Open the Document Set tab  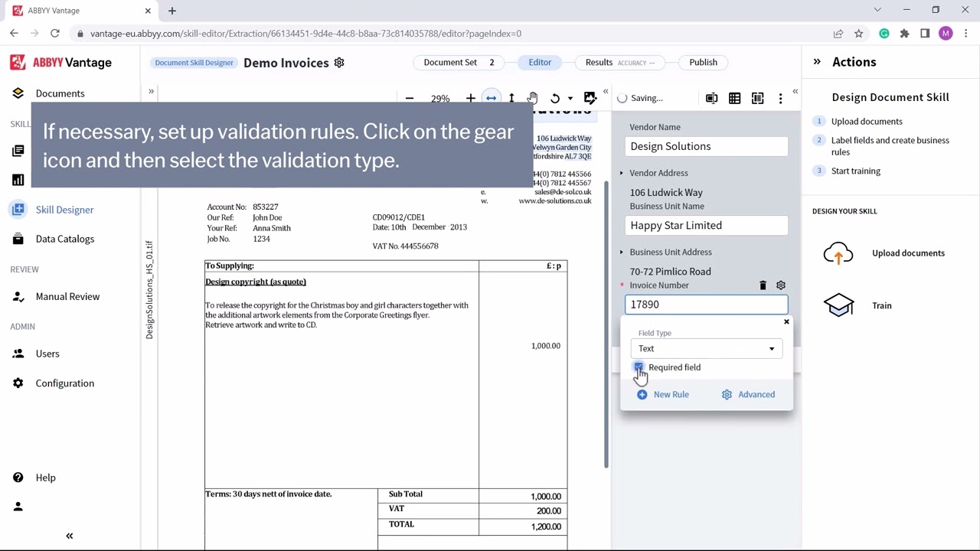pyautogui.click(x=450, y=62)
